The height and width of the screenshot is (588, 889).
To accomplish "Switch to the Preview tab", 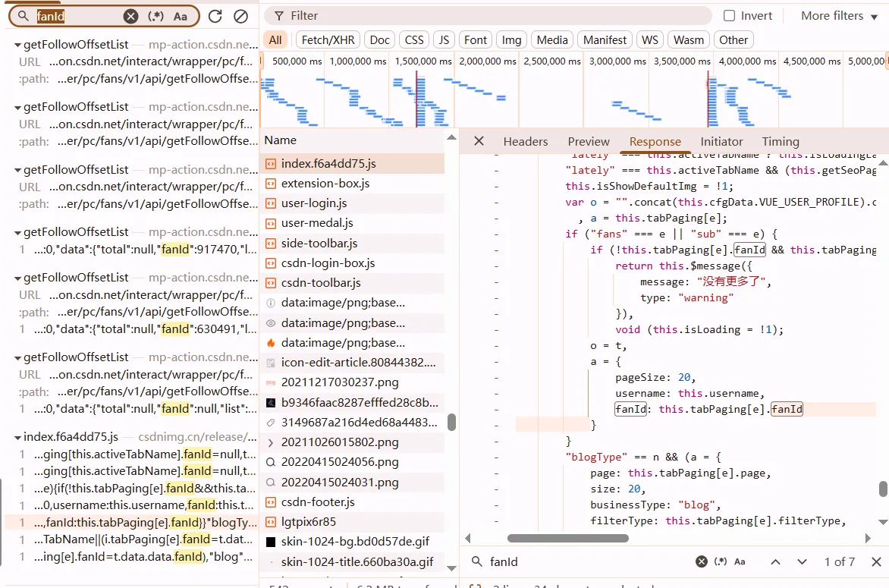I will 589,142.
